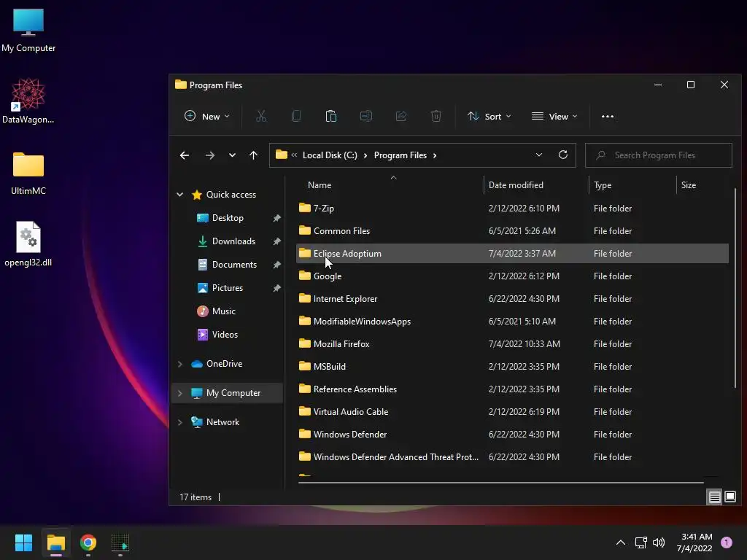Refresh the Program Files folder
747x560 pixels.
[x=563, y=155]
